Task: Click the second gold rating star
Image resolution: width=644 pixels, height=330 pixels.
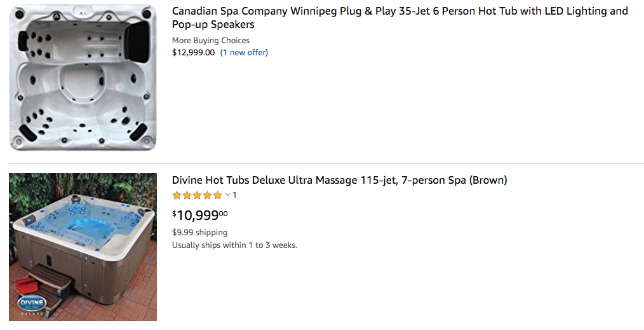Action: click(187, 196)
